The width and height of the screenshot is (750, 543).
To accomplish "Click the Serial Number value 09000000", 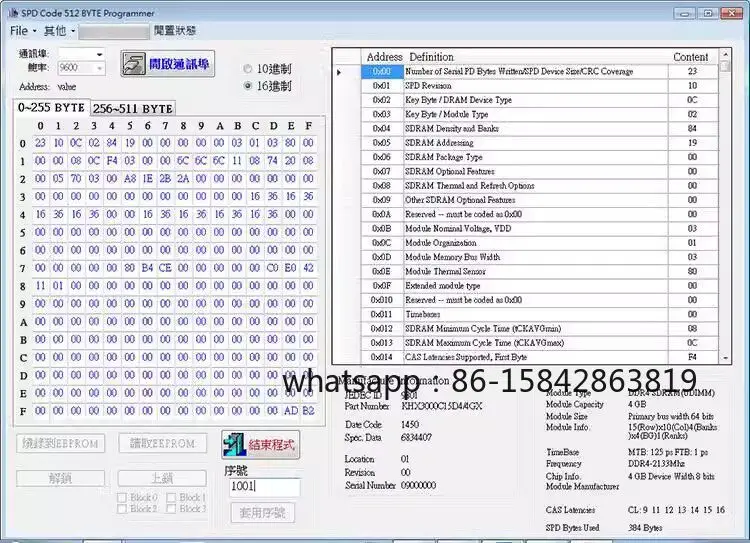I will (418, 486).
